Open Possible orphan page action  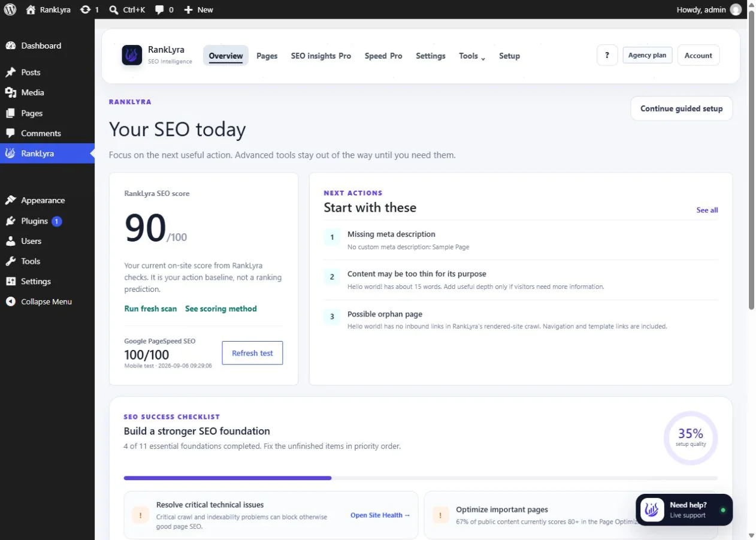[521, 320]
